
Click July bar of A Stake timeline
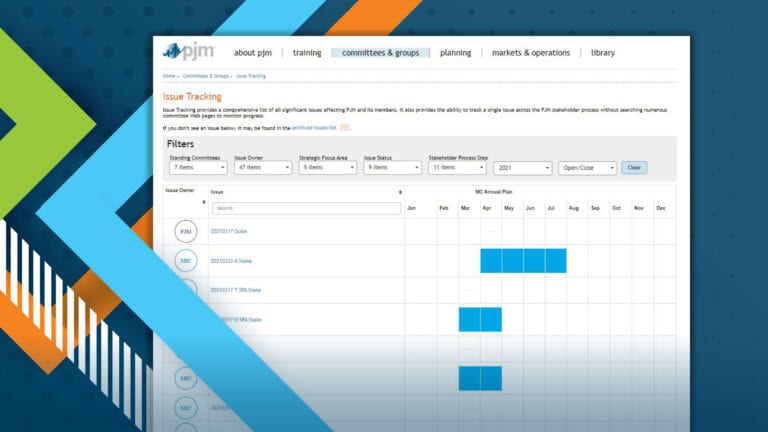pyautogui.click(x=556, y=261)
